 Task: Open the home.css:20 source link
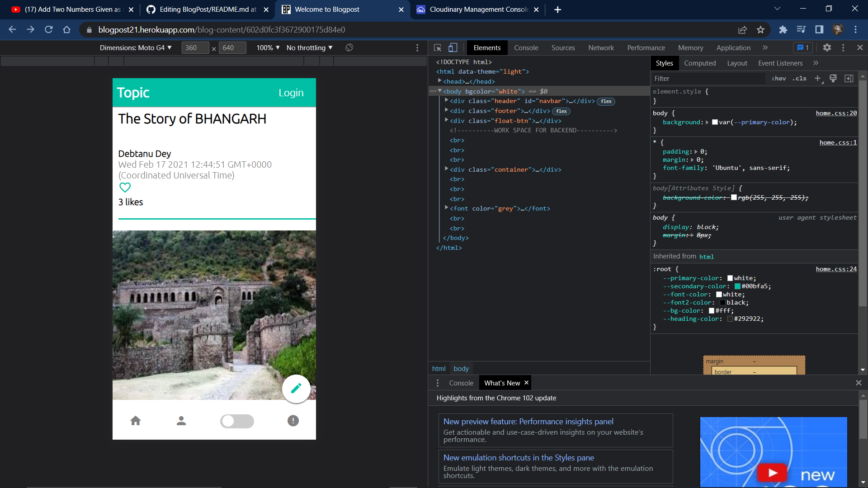tap(836, 113)
